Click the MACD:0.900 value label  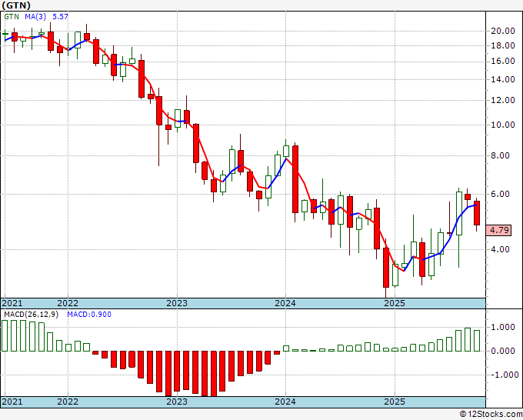pyautogui.click(x=89, y=315)
